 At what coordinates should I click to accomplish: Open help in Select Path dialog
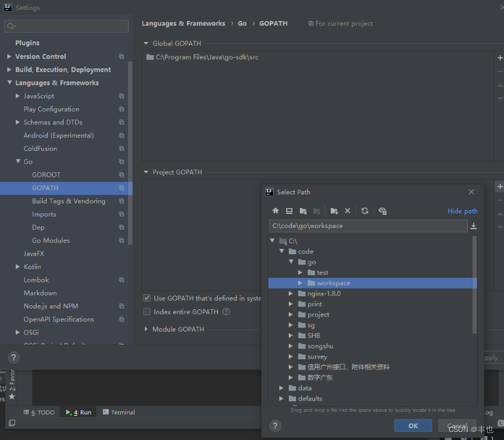[275, 426]
